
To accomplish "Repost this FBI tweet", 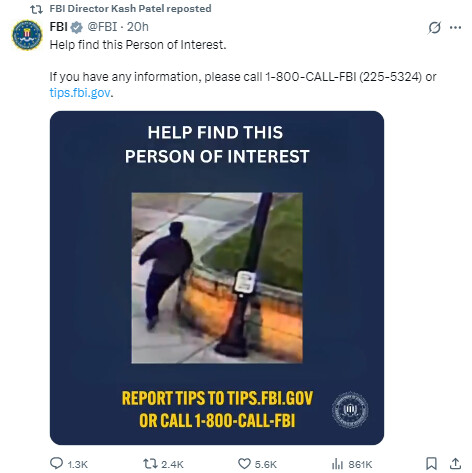I will coord(149,463).
